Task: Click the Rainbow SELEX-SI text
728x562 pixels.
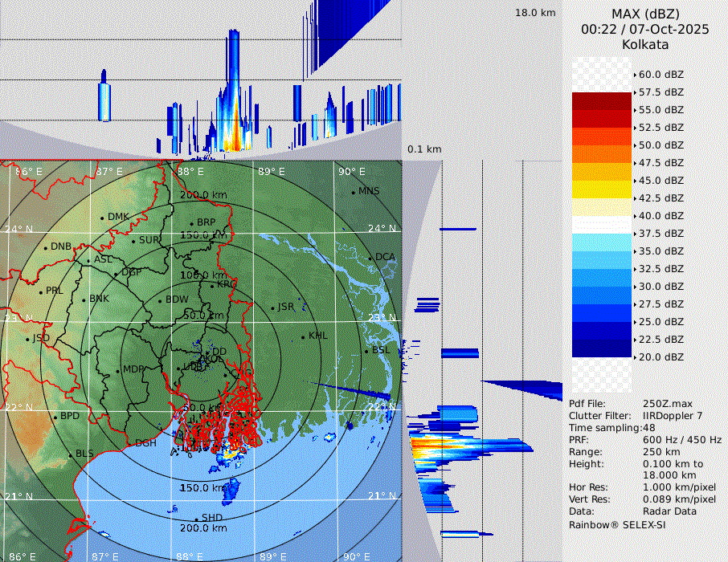Action: click(x=617, y=524)
